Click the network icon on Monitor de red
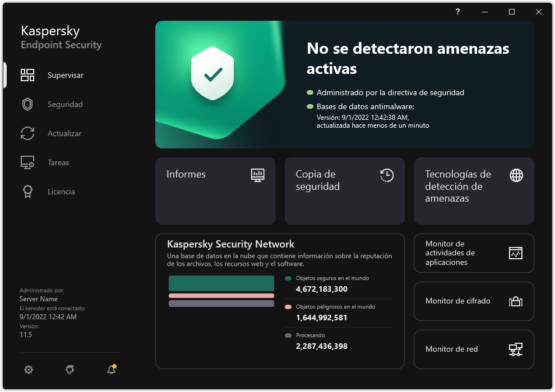555x392 pixels. click(516, 349)
